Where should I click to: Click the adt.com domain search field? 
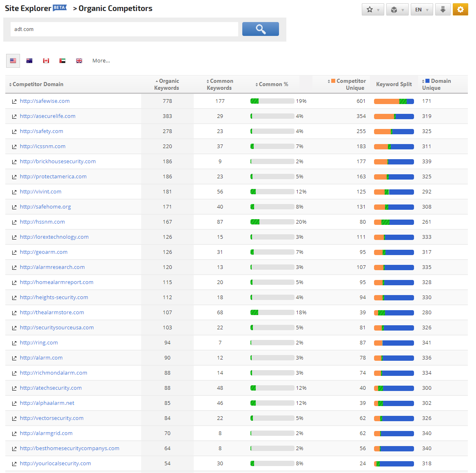[124, 29]
